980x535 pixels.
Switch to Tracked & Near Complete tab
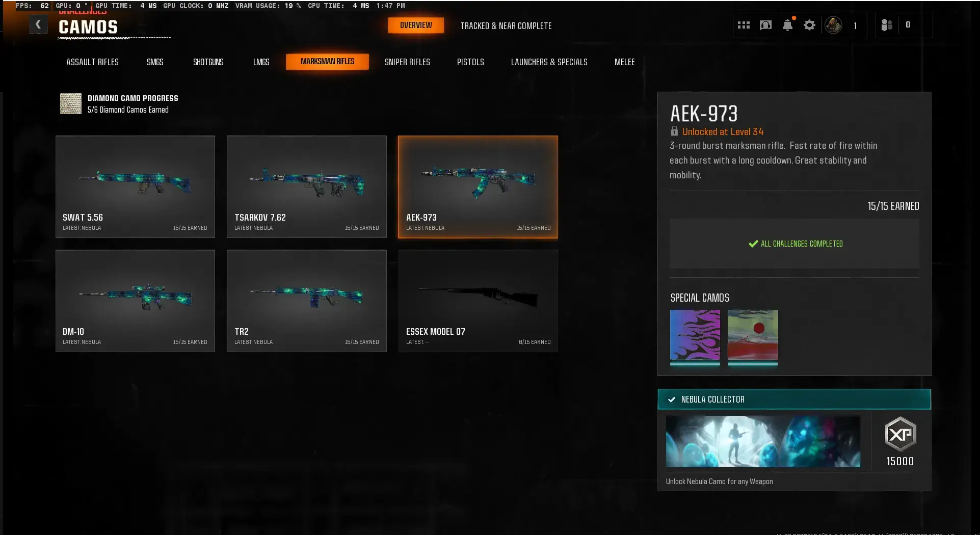coord(506,26)
